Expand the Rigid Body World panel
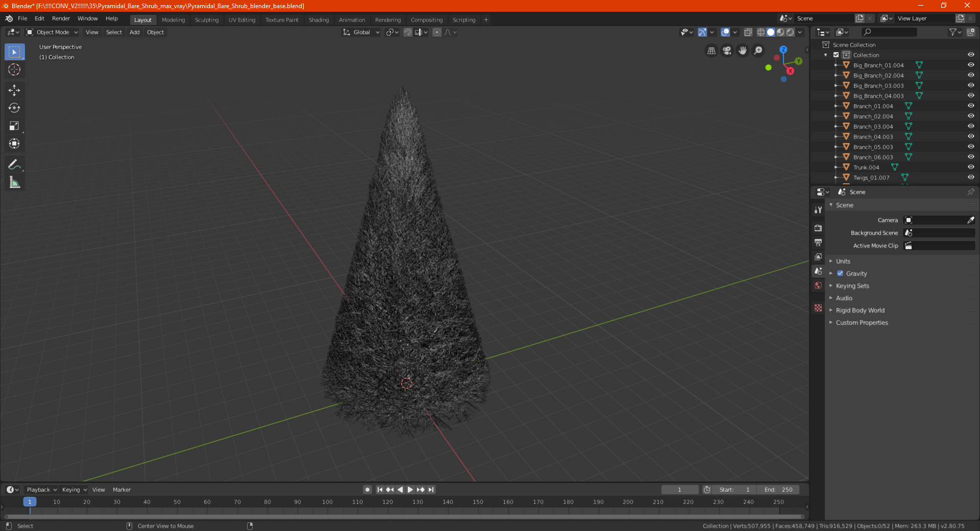The height and width of the screenshot is (531, 980). (x=860, y=310)
